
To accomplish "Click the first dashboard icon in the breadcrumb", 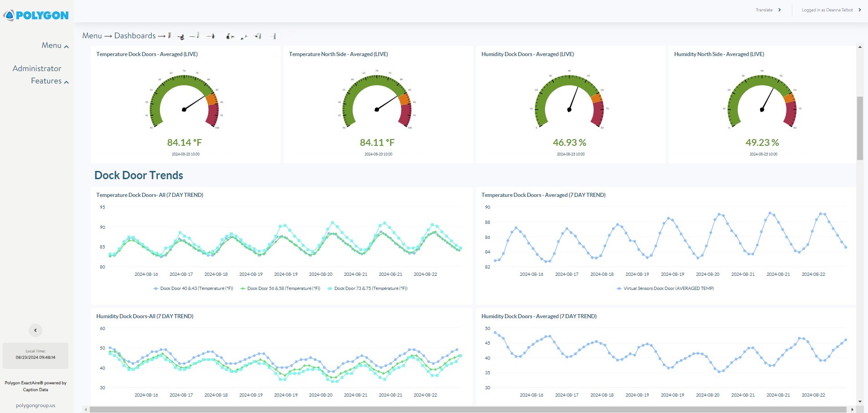I will pos(170,36).
